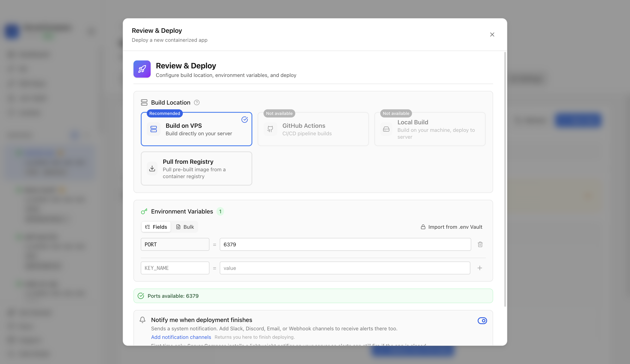Click the Pull from Registry download icon
This screenshot has height=364, width=630.
[152, 169]
